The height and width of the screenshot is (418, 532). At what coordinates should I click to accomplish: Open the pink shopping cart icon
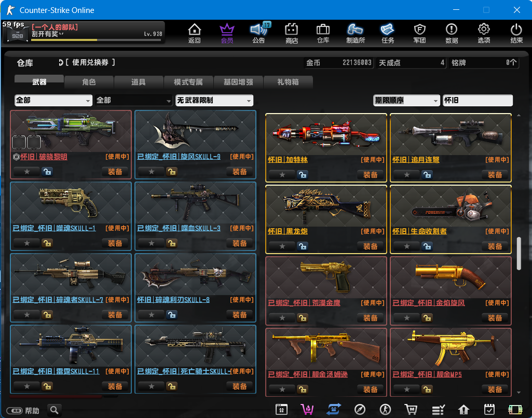click(307, 410)
